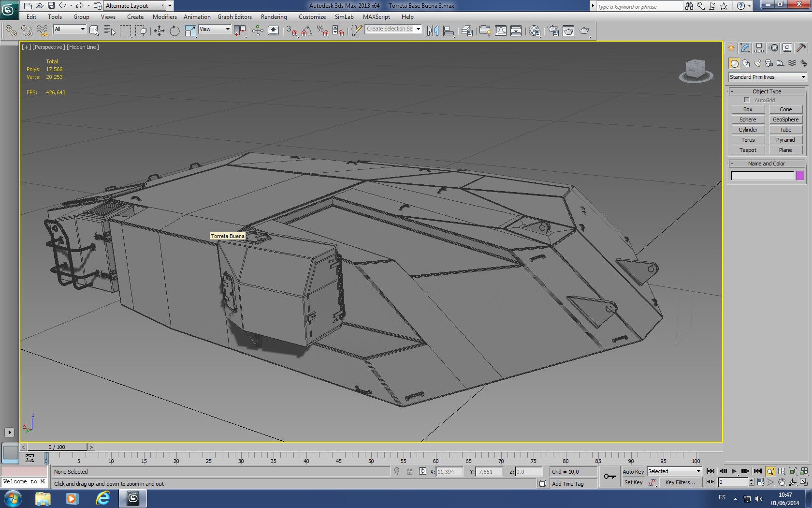Open the Material Editor
812x508 pixels.
point(534,30)
